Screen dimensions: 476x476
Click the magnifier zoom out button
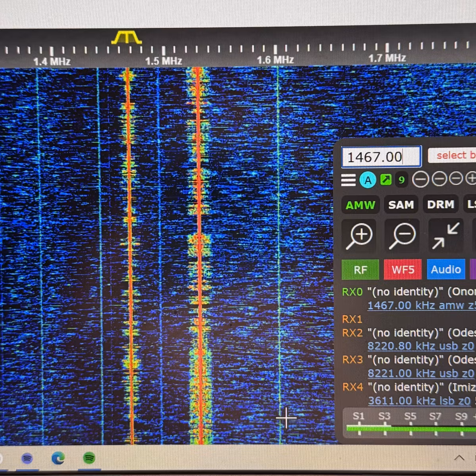click(x=402, y=236)
